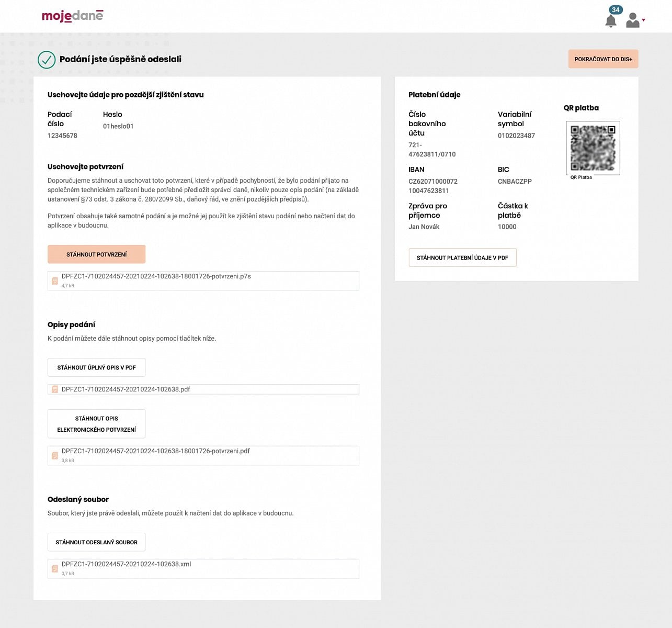Open DPFZC1 potvrzeni.pdf file entry

156,451
